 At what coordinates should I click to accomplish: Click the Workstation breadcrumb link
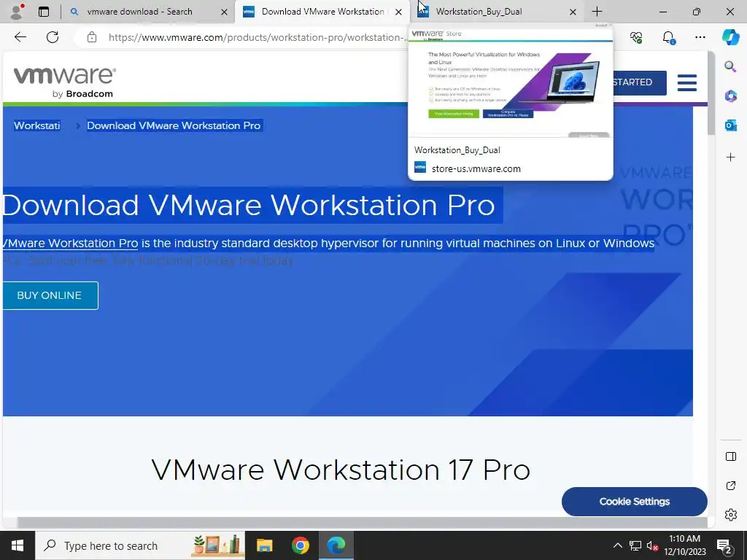36,125
